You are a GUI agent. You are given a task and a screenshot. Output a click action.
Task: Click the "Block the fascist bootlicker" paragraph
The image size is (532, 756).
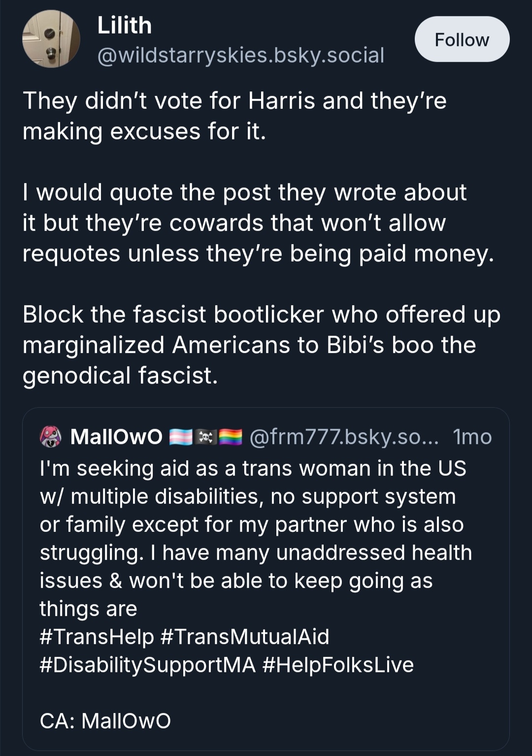[261, 345]
